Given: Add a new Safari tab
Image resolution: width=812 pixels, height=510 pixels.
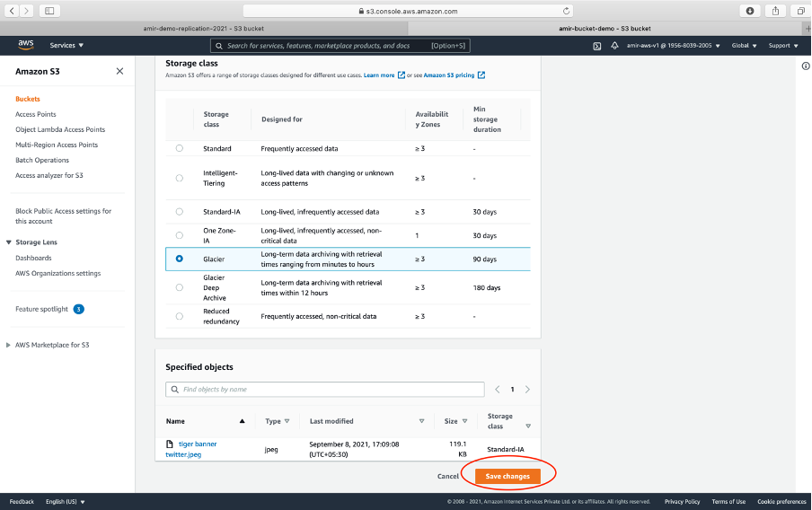Looking at the screenshot, I should point(808,29).
